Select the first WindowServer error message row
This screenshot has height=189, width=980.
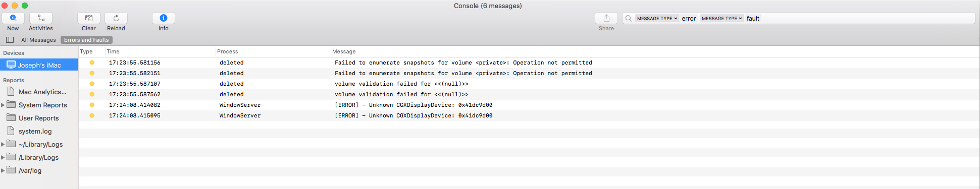529,105
